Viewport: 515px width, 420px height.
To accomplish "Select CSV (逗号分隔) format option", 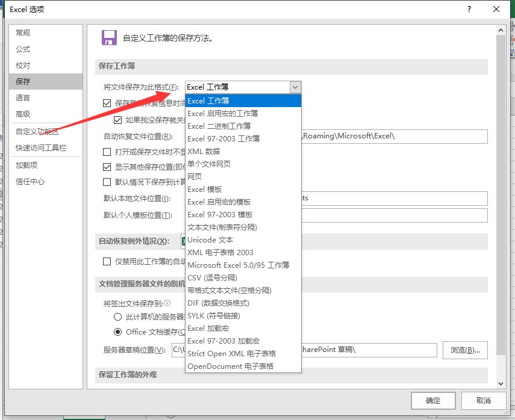I will tap(212, 277).
